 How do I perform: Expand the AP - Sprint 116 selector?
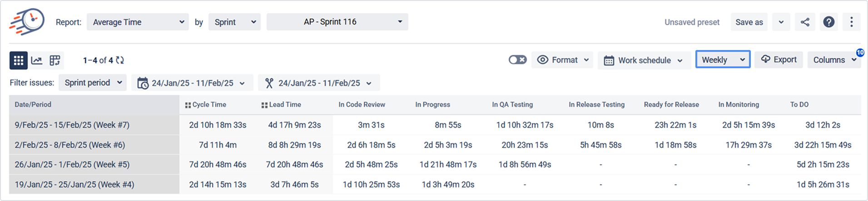pyautogui.click(x=337, y=22)
